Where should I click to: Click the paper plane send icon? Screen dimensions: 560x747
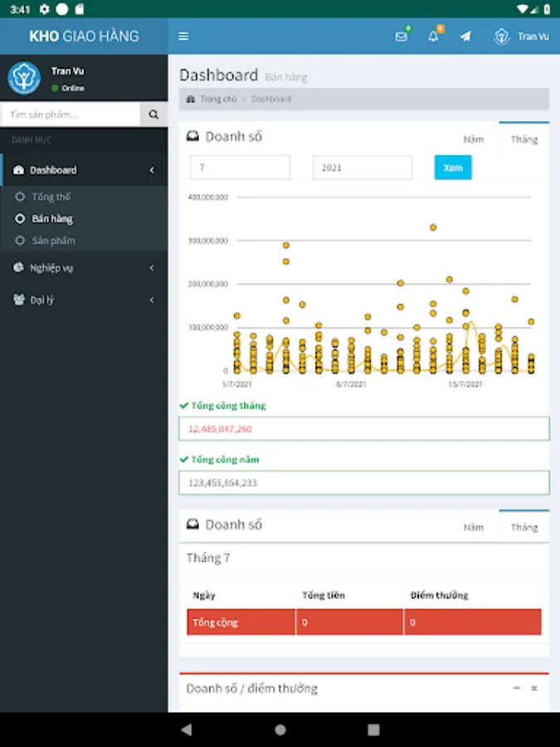(465, 37)
